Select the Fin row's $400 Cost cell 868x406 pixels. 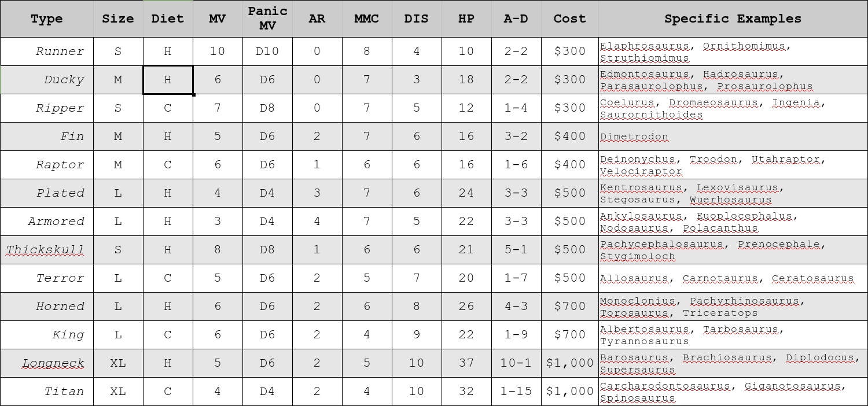(569, 136)
